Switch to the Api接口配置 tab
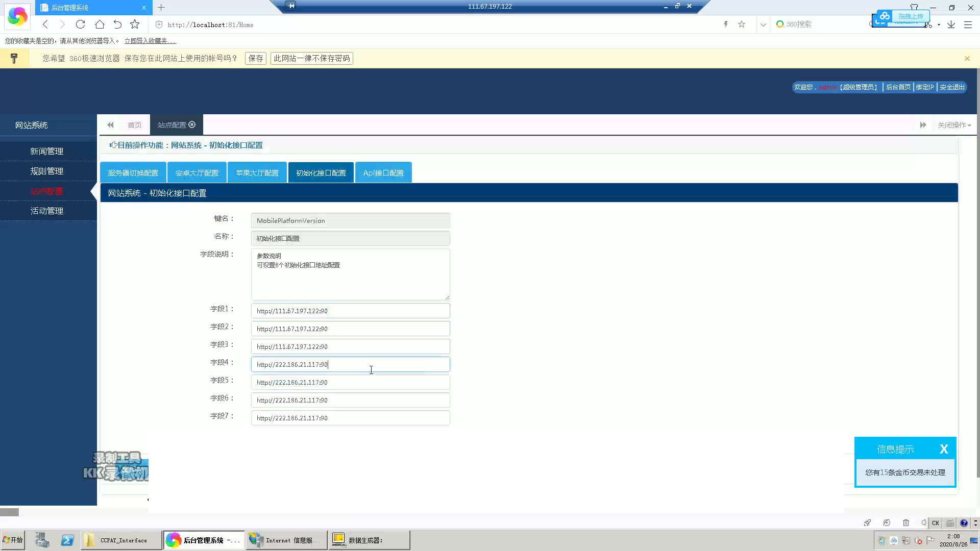 383,173
